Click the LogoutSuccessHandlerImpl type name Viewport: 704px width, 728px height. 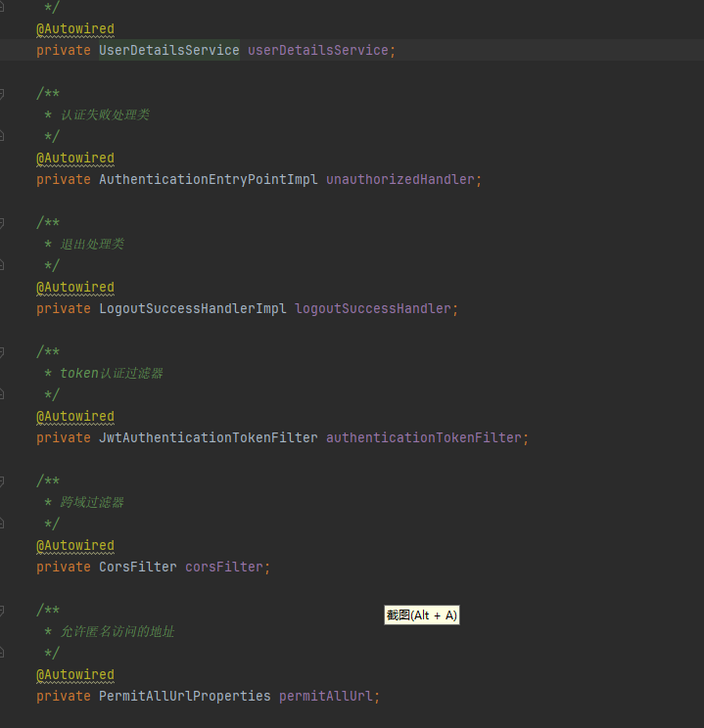193,308
